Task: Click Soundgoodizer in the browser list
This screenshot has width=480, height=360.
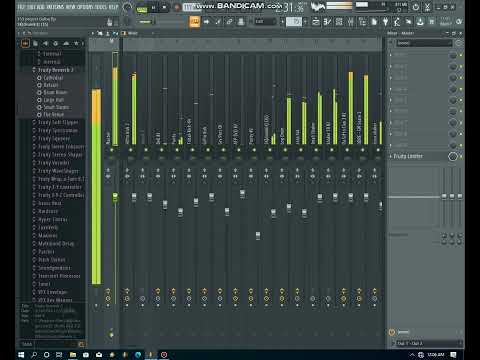Action: [x=54, y=268]
